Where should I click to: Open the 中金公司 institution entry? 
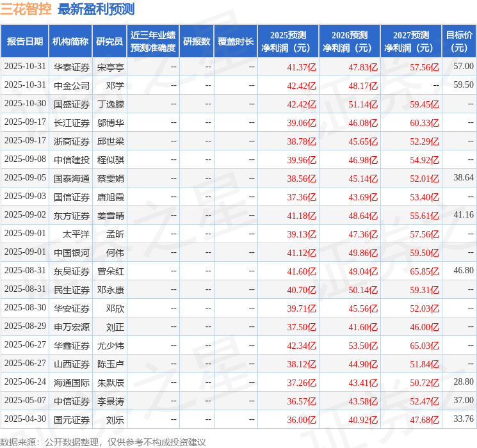[x=71, y=85]
